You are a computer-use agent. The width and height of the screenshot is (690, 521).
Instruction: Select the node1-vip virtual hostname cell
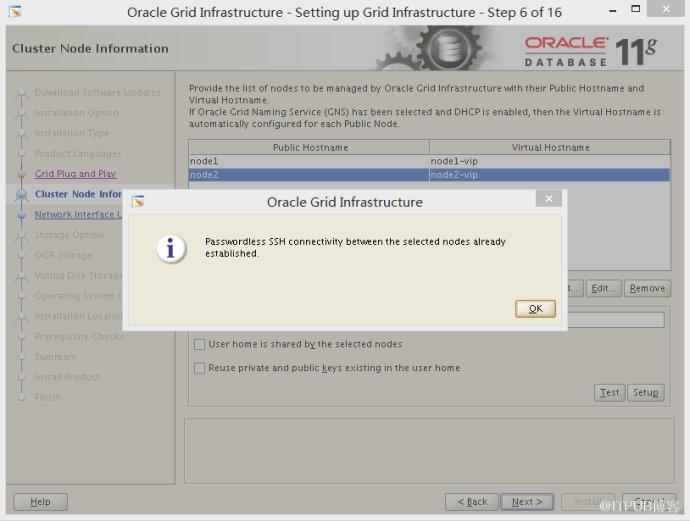pyautogui.click(x=550, y=161)
